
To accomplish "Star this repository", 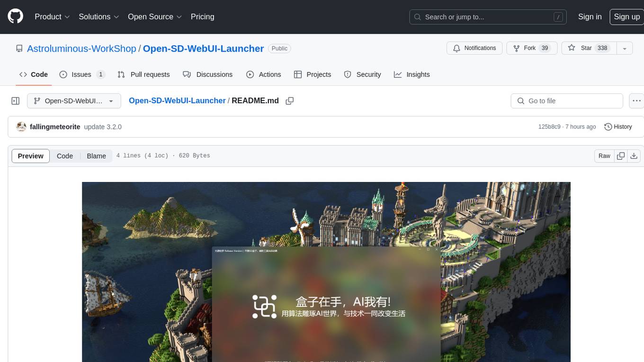I will [589, 48].
